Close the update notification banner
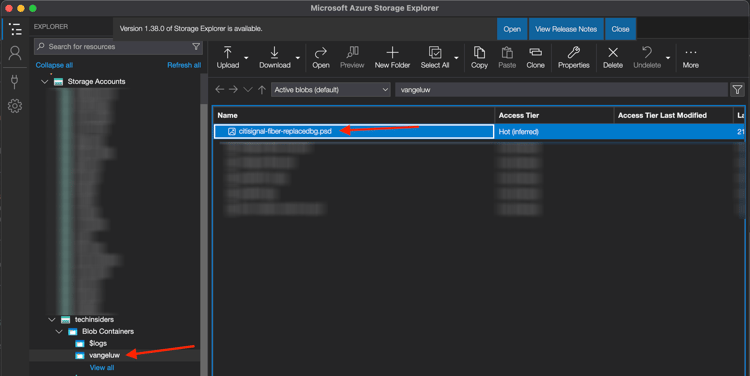Viewport: 750px width, 376px height. point(620,29)
